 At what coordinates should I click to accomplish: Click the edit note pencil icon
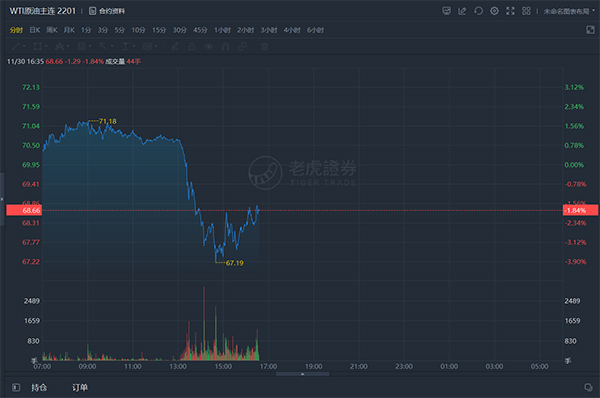(x=462, y=11)
